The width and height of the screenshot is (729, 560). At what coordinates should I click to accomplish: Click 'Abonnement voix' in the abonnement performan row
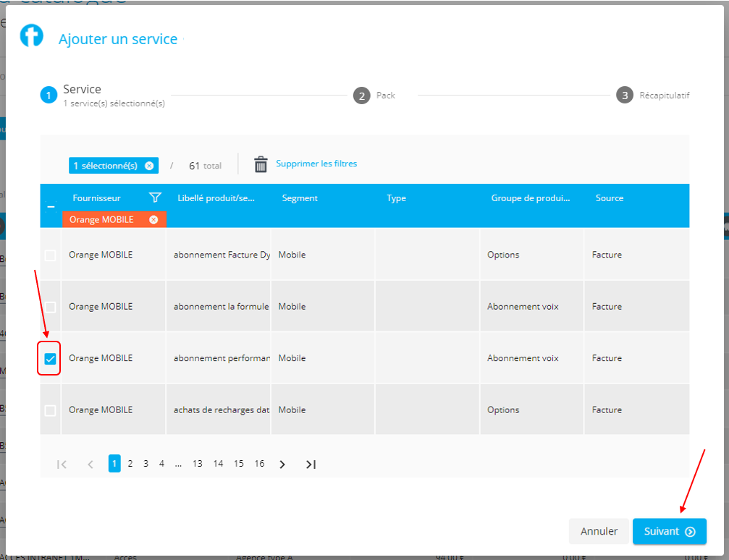pos(523,358)
